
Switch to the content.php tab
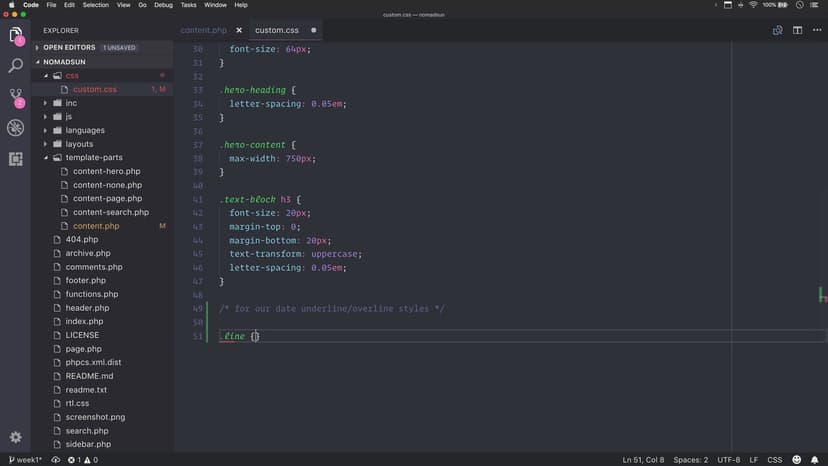[x=204, y=30]
